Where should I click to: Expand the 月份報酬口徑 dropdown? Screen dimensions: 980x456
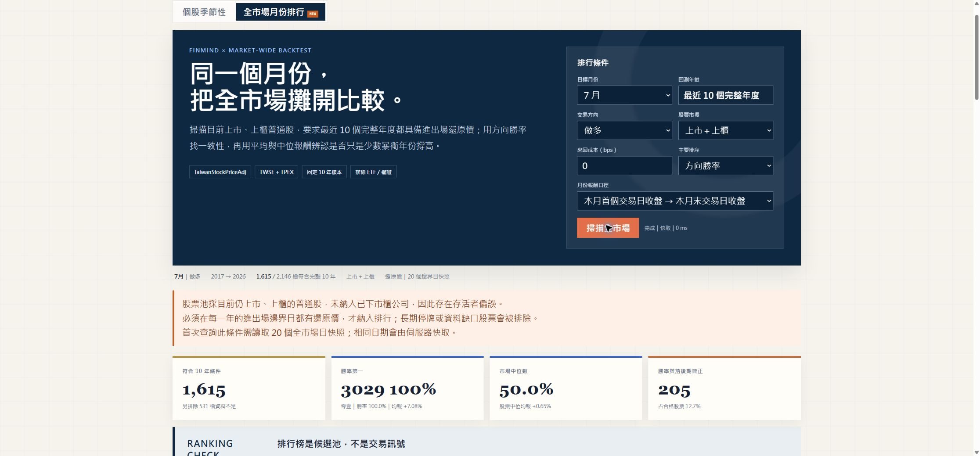(675, 201)
